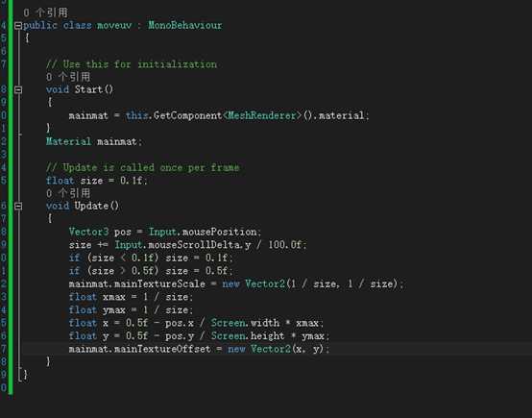Collapse the Start() method block
Image resolution: width=532 pixels, height=418 pixels.
click(18, 89)
